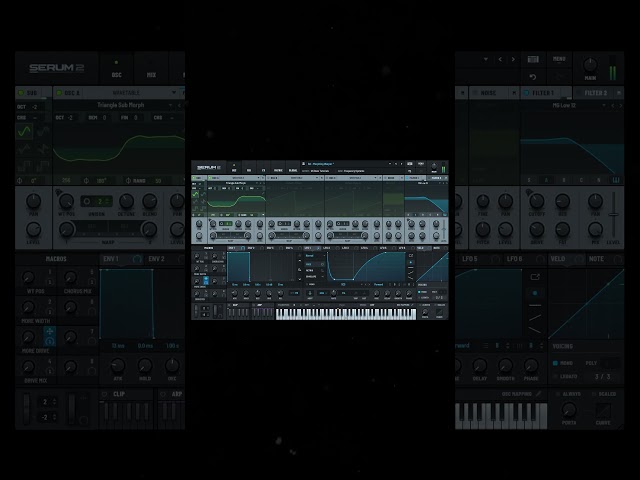
Task: Select square sub waveform in center Serum window
Action: [x=195, y=209]
